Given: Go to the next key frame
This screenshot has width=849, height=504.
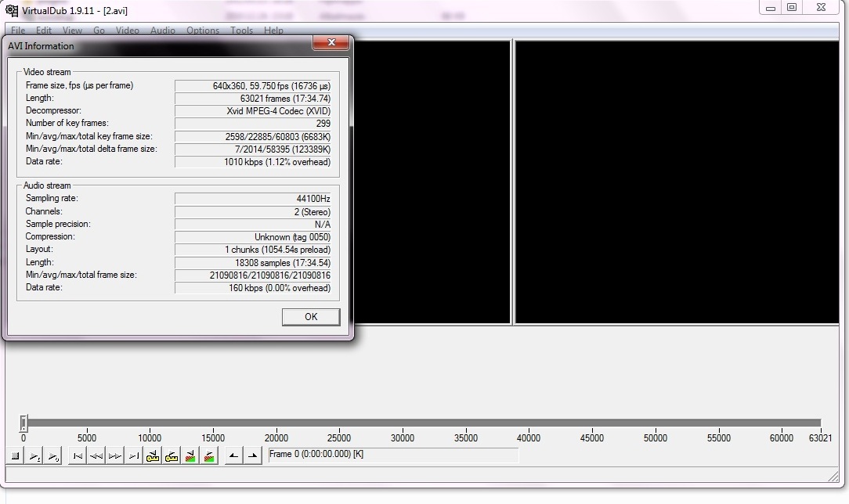Looking at the screenshot, I should [172, 456].
